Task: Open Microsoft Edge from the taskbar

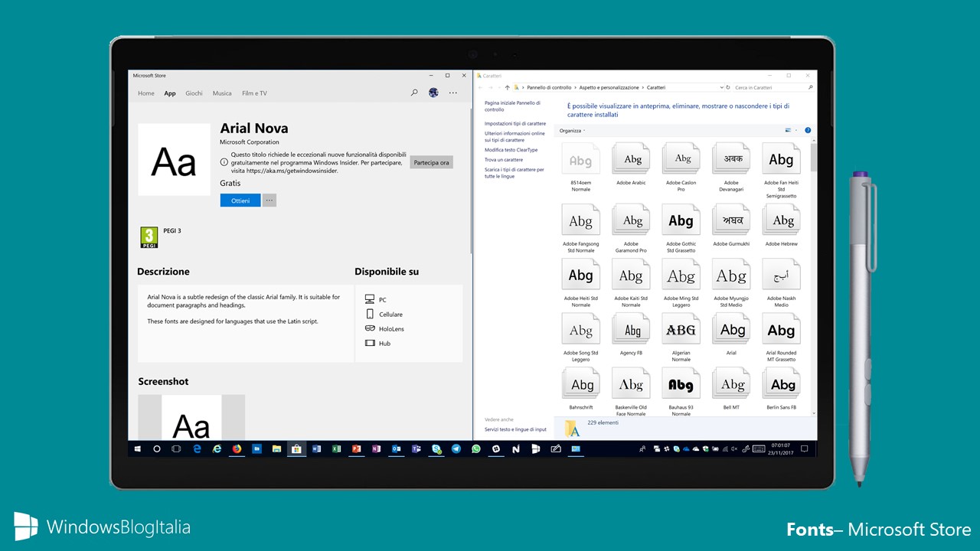Action: click(x=197, y=449)
